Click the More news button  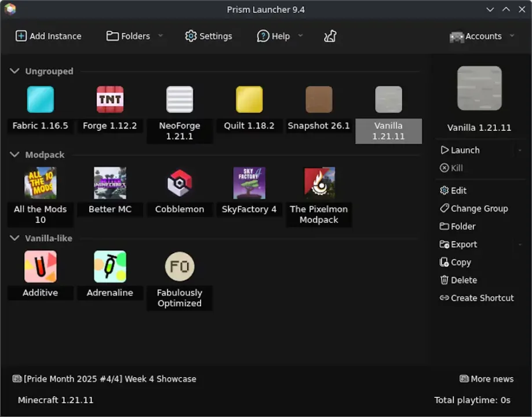(x=487, y=379)
